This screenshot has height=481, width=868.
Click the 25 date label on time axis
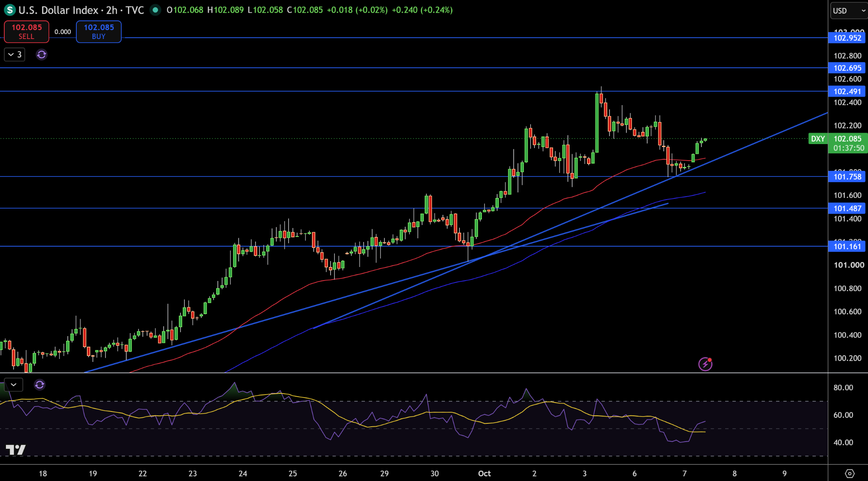(293, 473)
